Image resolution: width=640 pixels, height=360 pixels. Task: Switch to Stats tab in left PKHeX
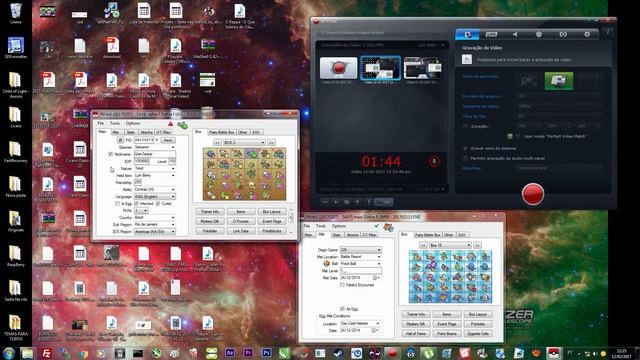[131, 132]
